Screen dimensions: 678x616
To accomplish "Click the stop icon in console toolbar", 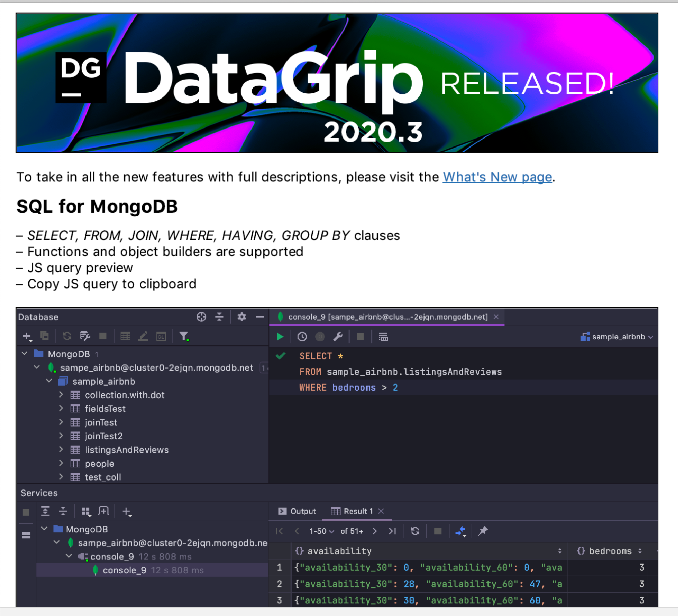I will point(360,337).
